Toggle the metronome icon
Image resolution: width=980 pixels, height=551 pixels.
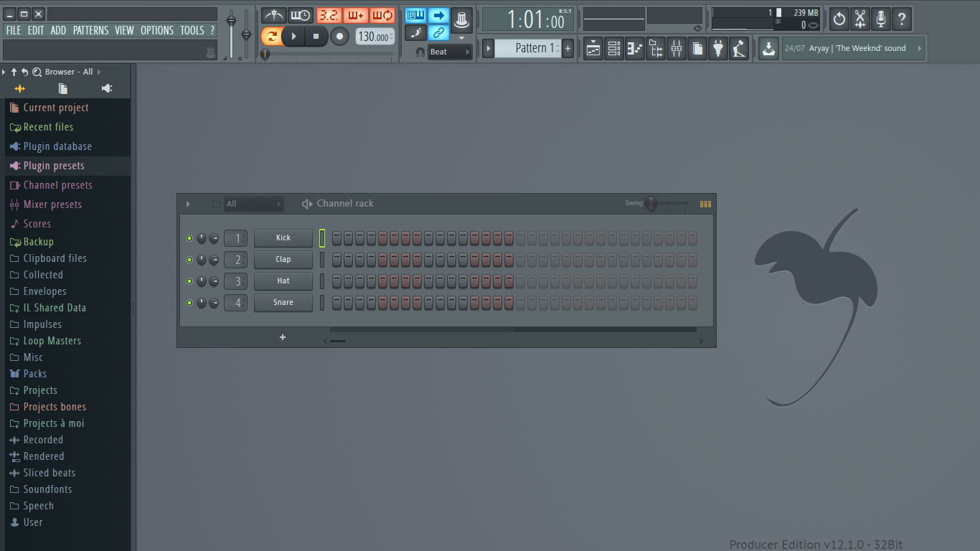pos(274,15)
